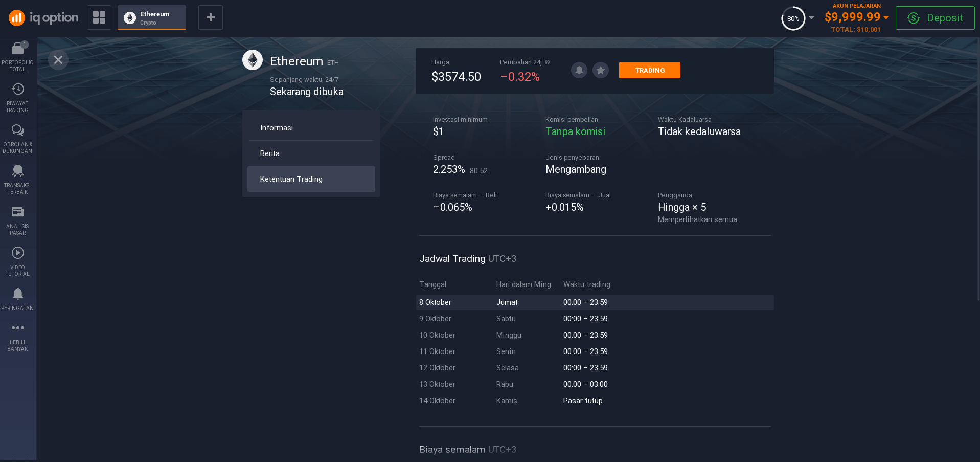Click the Perubahan 24j help question icon

coord(548,62)
